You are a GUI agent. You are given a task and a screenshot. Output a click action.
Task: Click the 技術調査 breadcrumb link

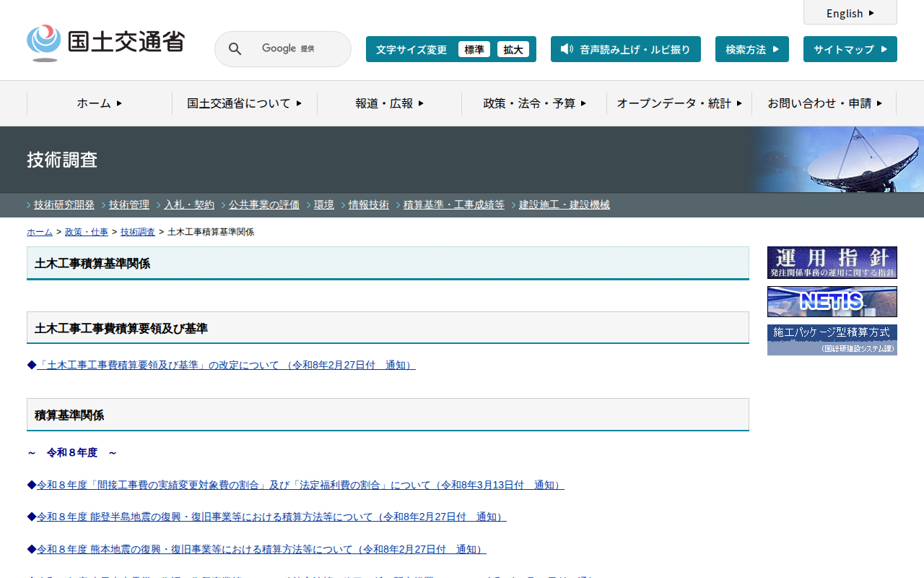pyautogui.click(x=137, y=232)
